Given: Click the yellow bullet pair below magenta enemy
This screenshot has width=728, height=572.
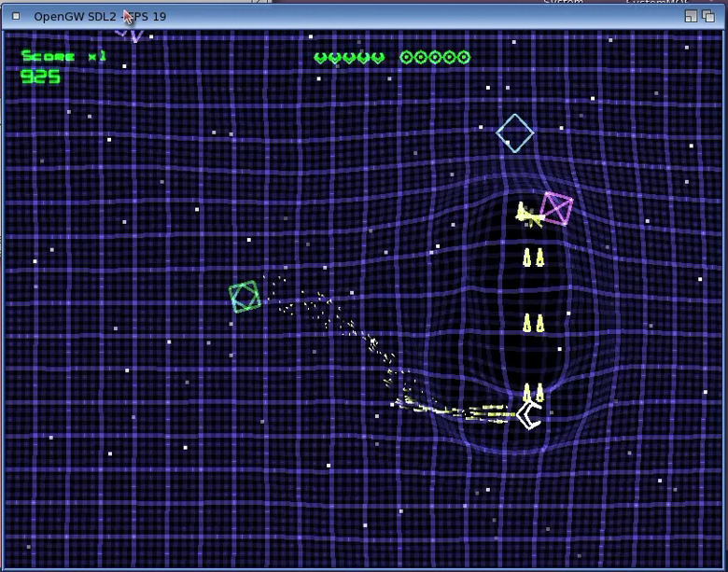Looking at the screenshot, I should (x=533, y=258).
